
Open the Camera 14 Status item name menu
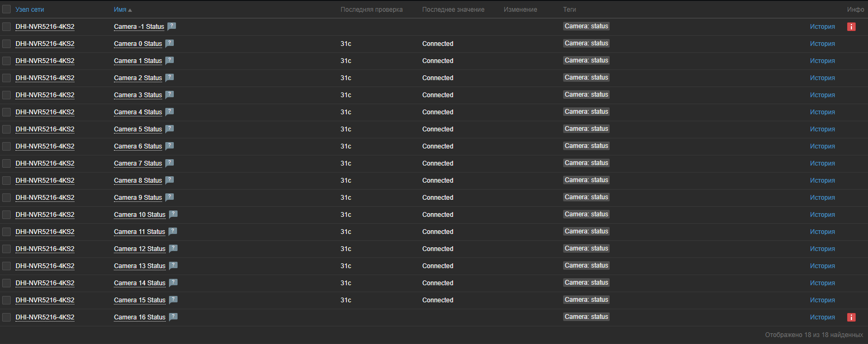pos(140,283)
